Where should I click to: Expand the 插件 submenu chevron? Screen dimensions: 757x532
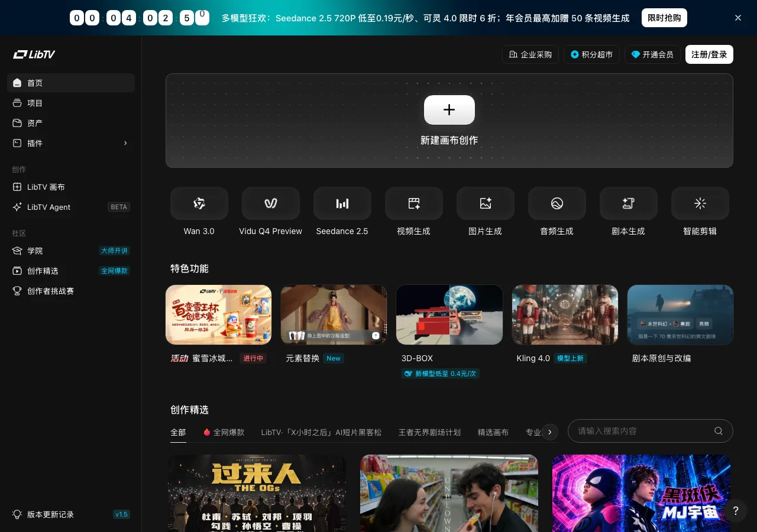(x=125, y=143)
